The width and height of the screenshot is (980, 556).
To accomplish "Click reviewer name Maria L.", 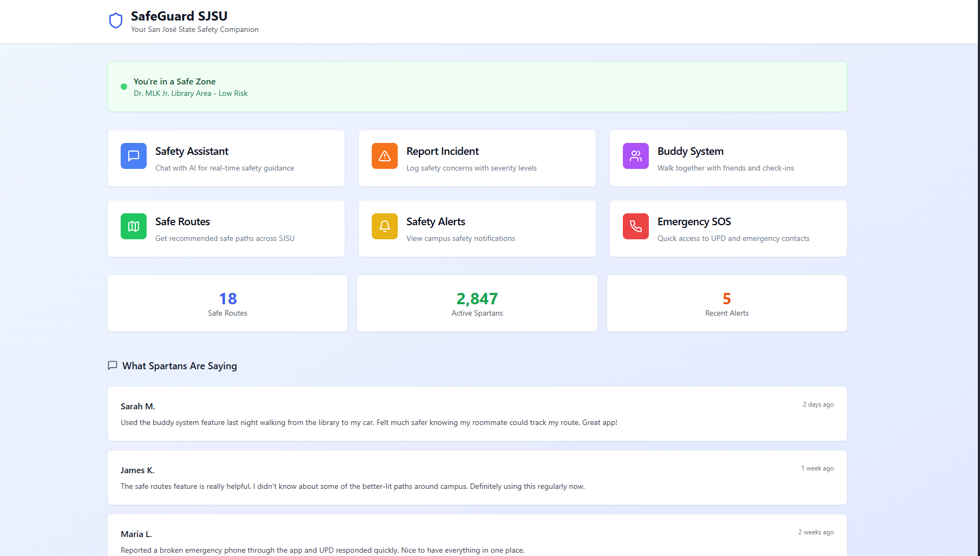I will click(136, 534).
